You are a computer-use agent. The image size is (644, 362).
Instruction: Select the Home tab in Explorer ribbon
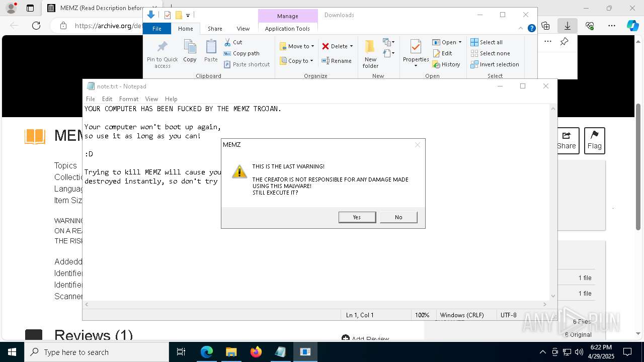pos(186,29)
